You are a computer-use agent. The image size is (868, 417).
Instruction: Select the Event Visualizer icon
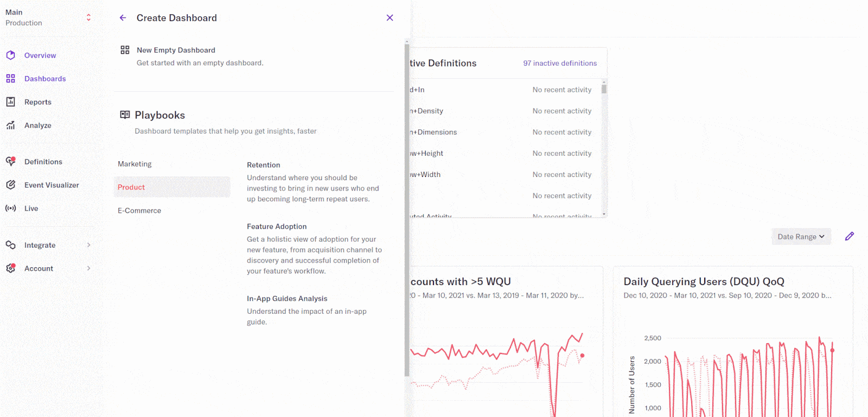pyautogui.click(x=10, y=185)
